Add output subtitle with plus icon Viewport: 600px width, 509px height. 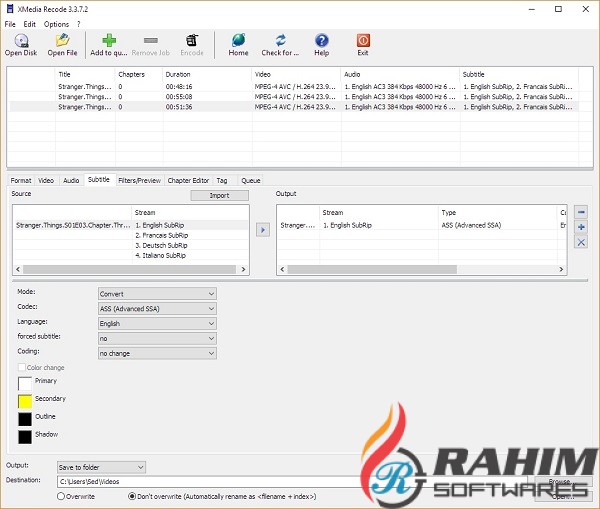(581, 227)
